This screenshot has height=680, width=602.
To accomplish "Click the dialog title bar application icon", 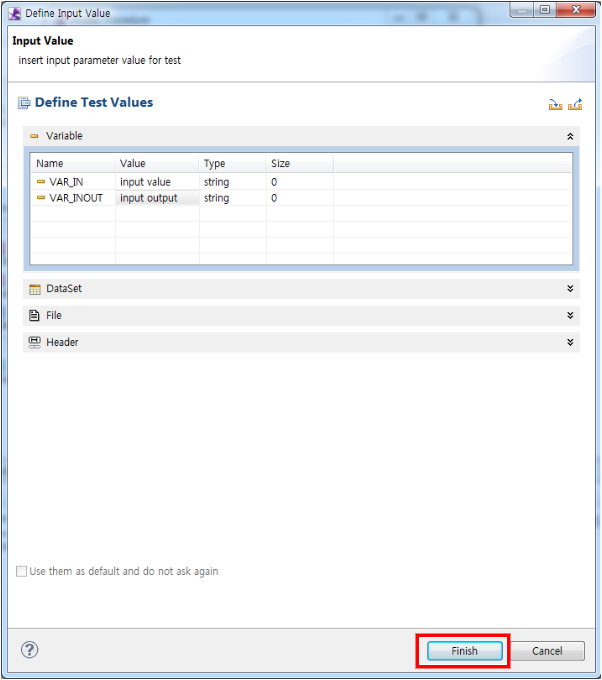I will coord(14,13).
